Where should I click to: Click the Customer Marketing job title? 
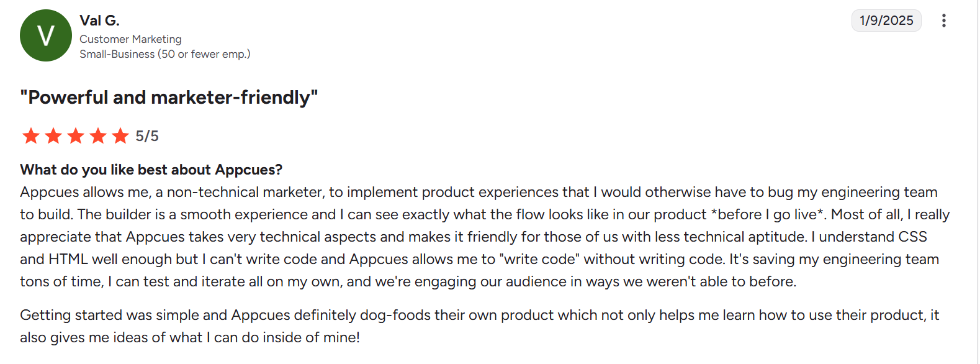130,39
